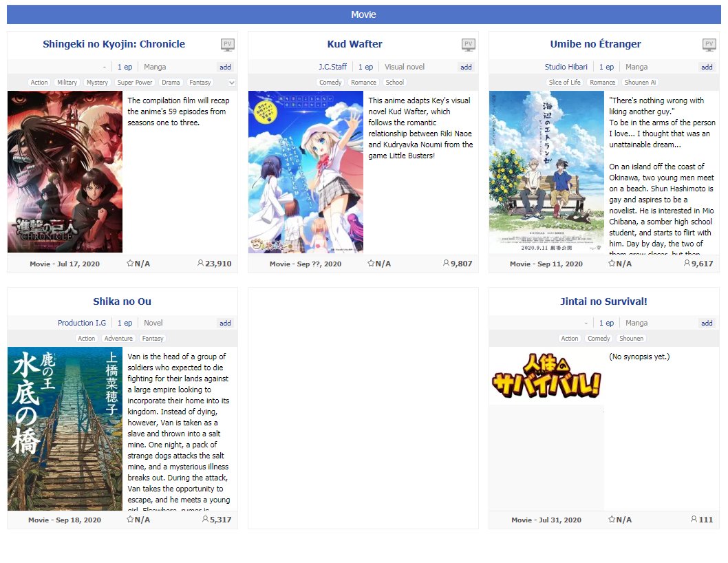Select the Military genre tag
This screenshot has width=728, height=563.
click(67, 82)
